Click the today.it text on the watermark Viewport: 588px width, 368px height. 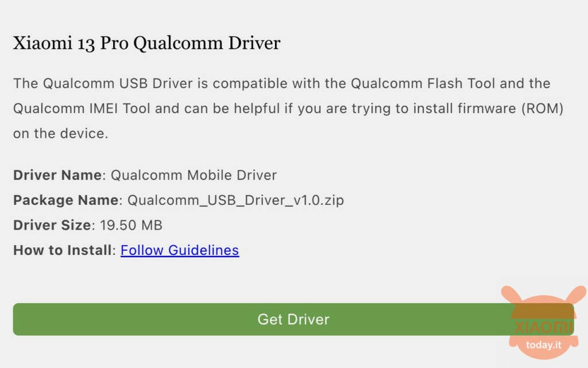point(543,345)
